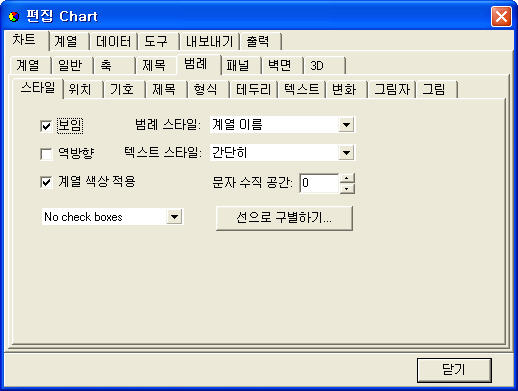The image size is (518, 391).
Task: Open the 패널 tab
Action: click(x=241, y=65)
